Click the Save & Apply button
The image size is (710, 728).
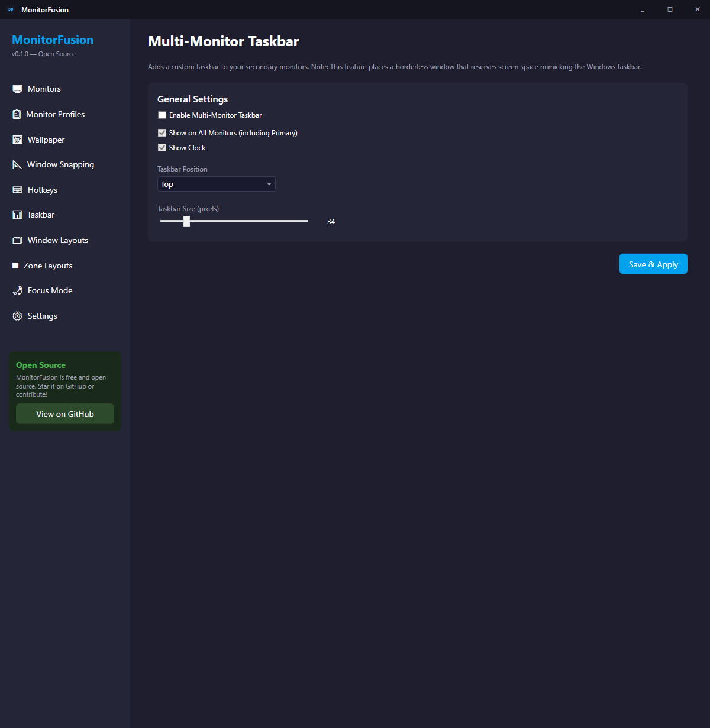(653, 264)
